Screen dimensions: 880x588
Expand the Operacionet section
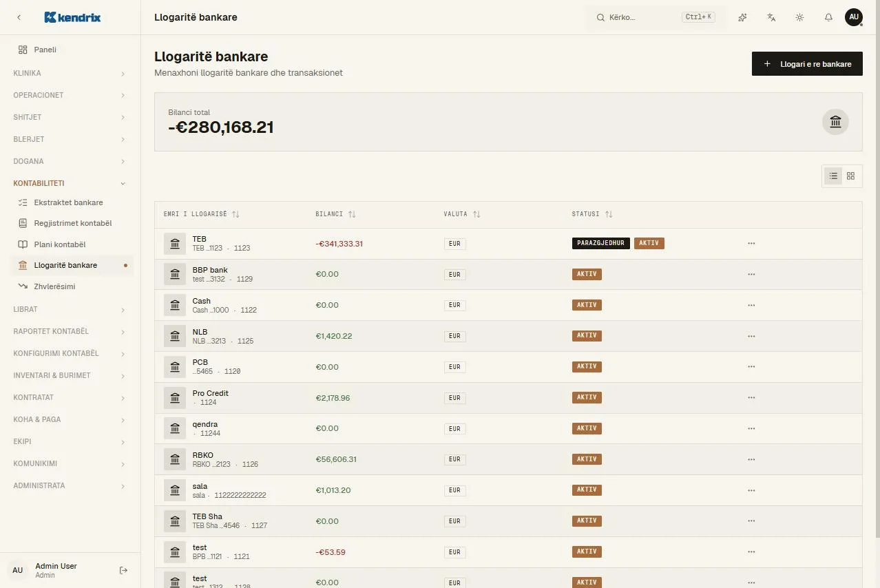[70, 95]
